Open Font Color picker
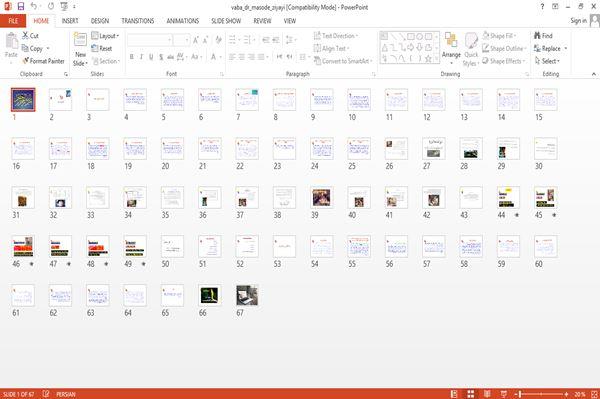Screen dimensions: 600x399 215,57
